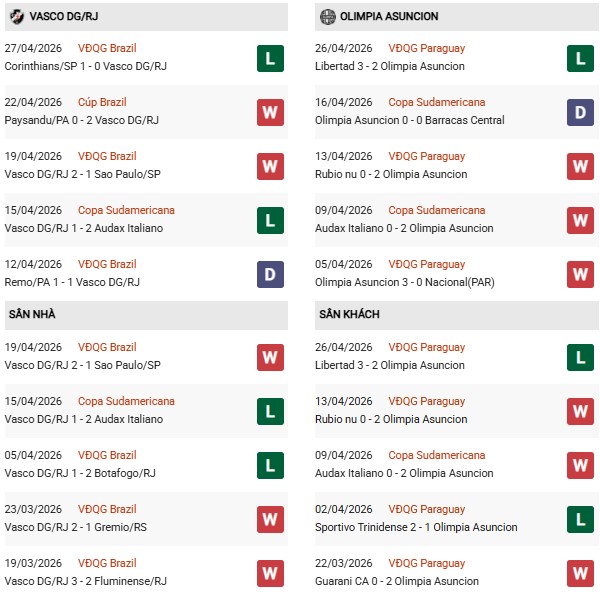The image size is (600, 596).
Task: Click the W badge for Nacional(PAR) match
Action: [579, 273]
